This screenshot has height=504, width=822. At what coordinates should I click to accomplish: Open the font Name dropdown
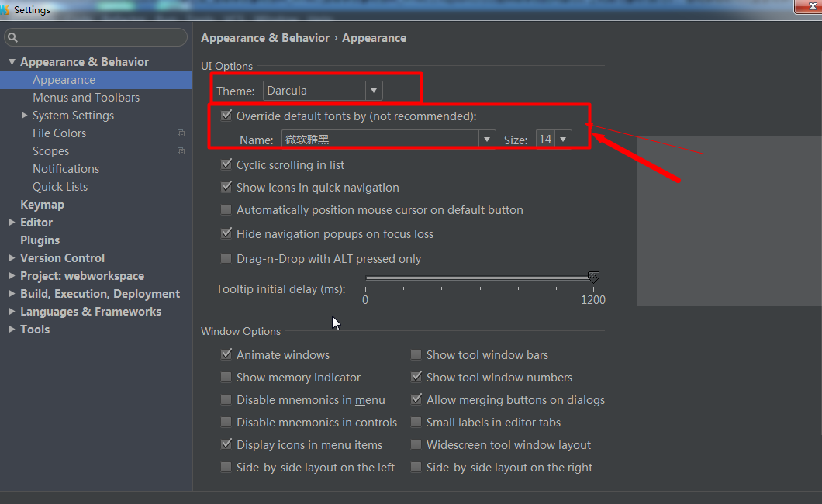coord(389,140)
